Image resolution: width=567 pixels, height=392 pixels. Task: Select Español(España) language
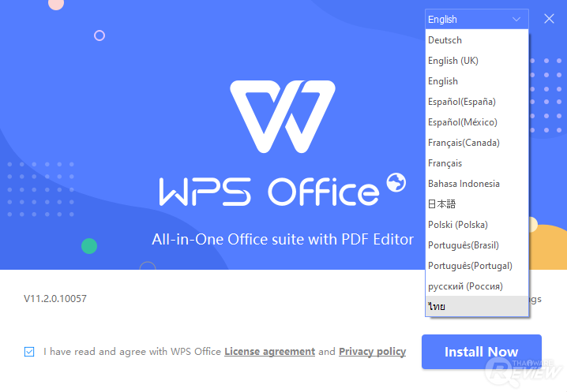(477, 102)
